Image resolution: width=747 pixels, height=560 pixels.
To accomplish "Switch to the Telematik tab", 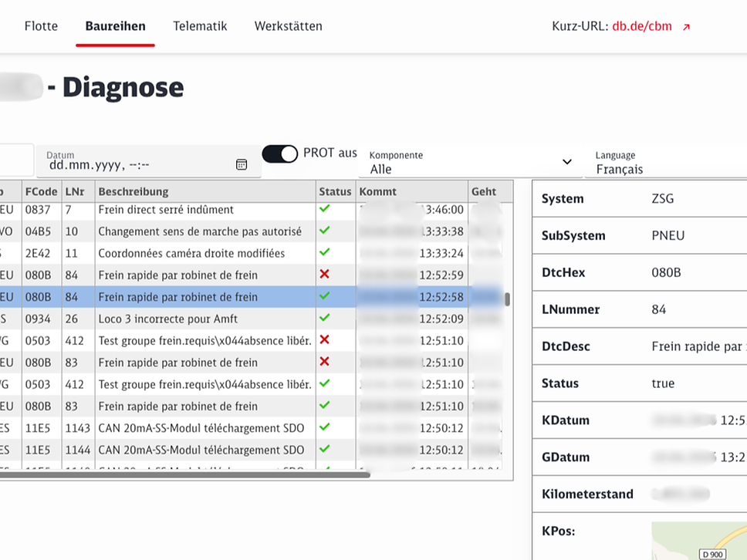I will point(200,26).
